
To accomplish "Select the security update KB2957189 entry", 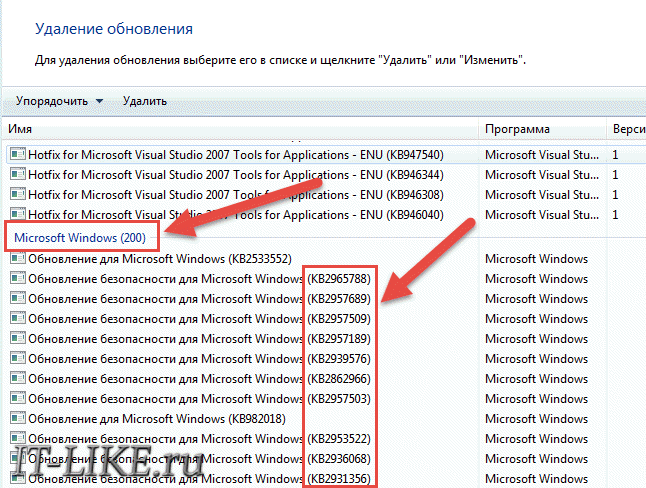I will pos(199,339).
